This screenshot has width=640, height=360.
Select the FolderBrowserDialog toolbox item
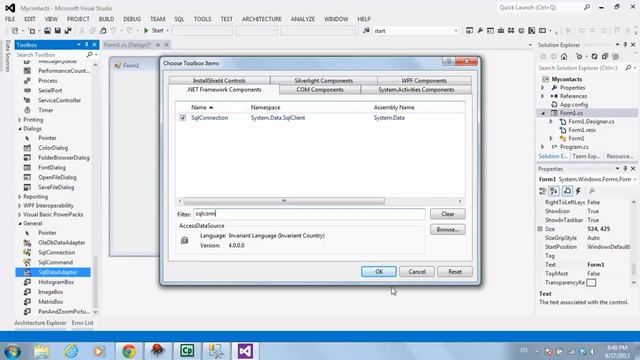(64, 158)
